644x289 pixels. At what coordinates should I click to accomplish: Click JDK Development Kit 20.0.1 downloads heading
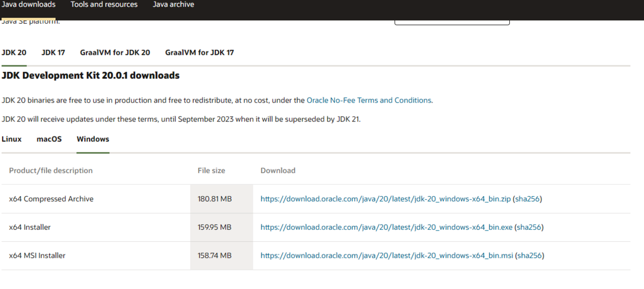pos(91,76)
